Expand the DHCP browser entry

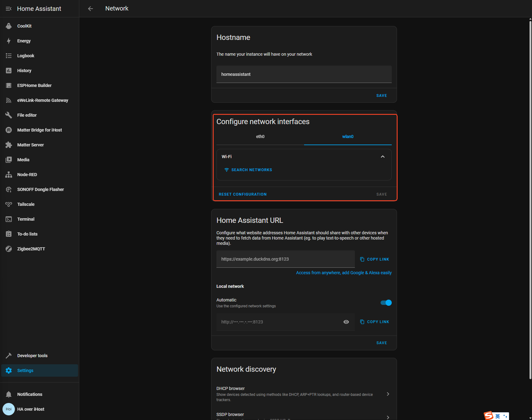click(x=388, y=394)
